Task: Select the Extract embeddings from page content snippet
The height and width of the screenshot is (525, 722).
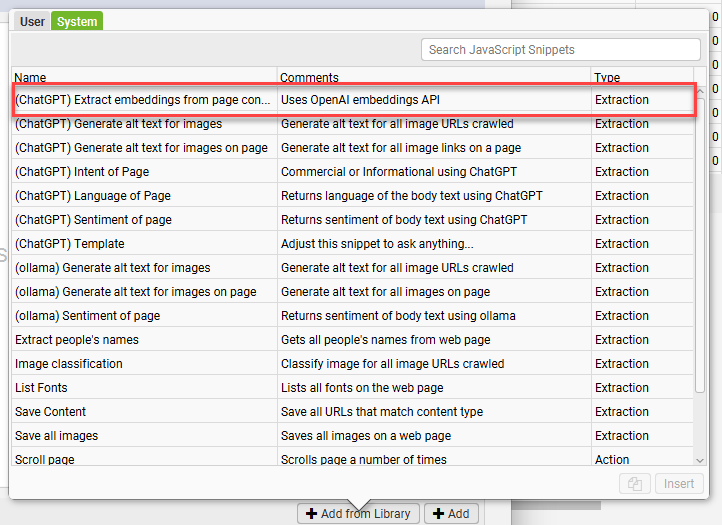Action: click(143, 100)
